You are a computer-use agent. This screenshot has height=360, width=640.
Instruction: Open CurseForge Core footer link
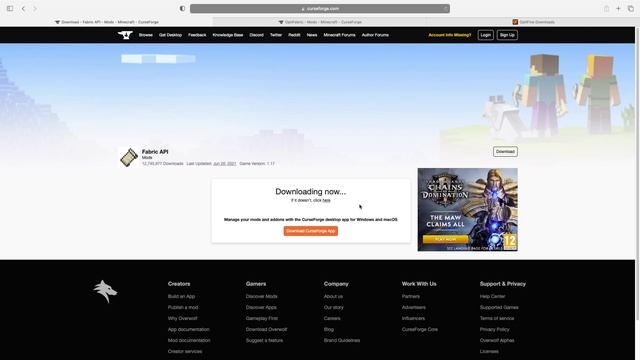point(420,329)
